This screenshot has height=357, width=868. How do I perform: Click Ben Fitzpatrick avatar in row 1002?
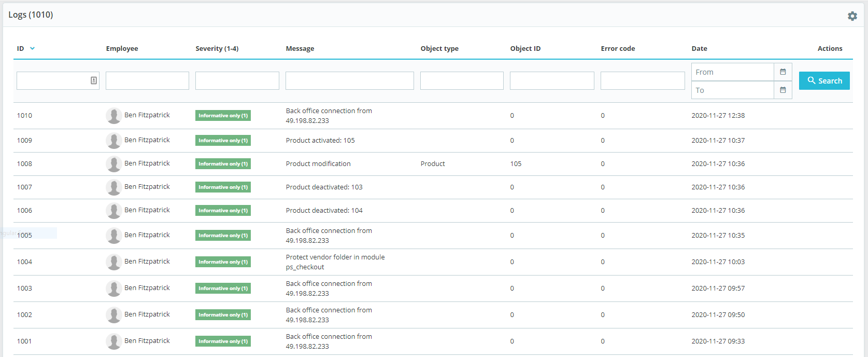114,315
